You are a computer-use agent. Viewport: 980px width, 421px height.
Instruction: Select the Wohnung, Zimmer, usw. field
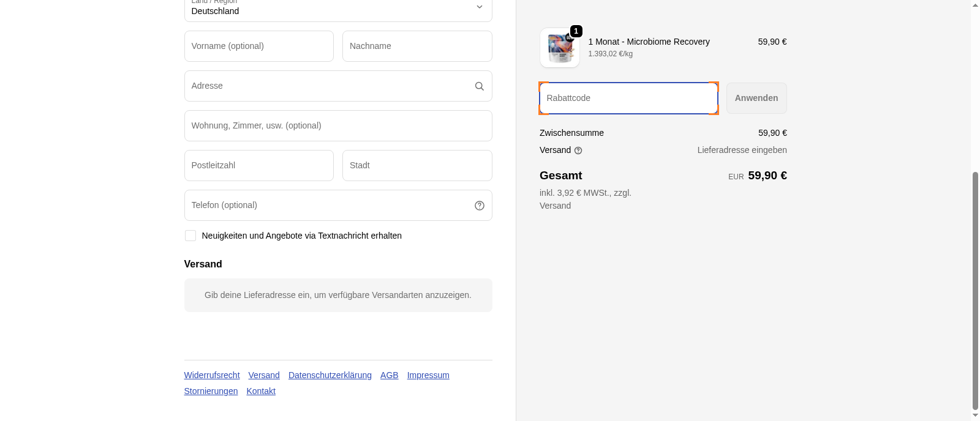(x=338, y=125)
